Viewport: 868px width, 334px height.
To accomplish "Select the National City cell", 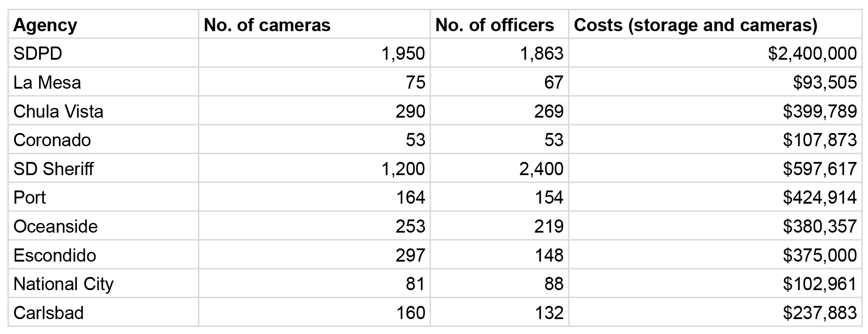I will coord(103,284).
